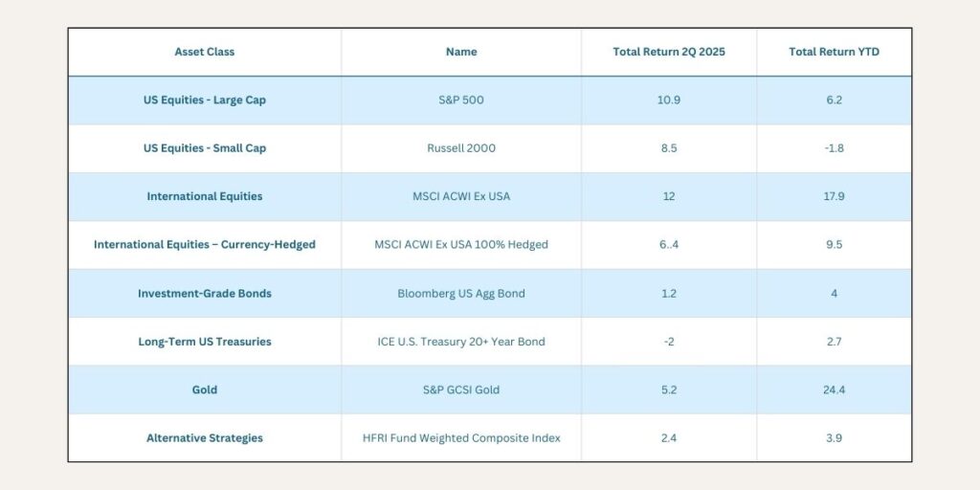Click the Name column header
Viewport: 980px width, 490px height.
tap(461, 52)
